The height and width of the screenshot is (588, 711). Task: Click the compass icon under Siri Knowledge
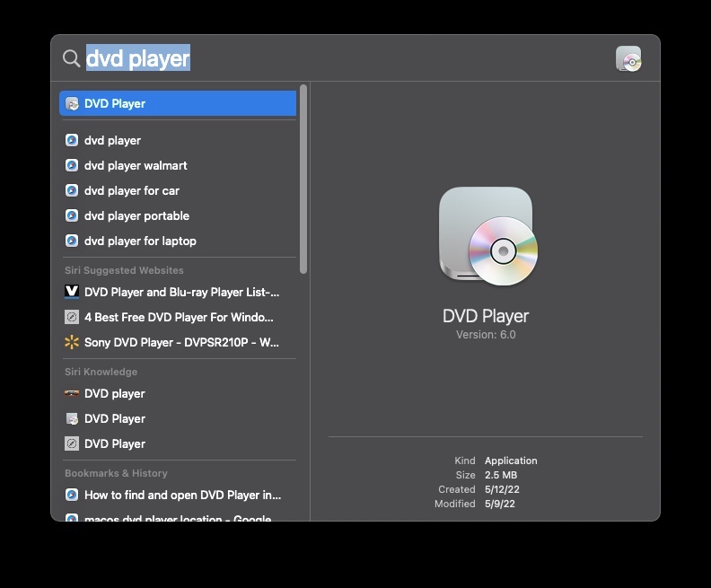tap(72, 443)
